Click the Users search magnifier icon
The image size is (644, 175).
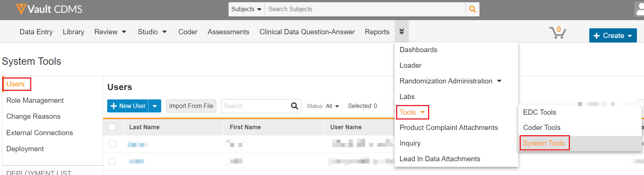294,106
